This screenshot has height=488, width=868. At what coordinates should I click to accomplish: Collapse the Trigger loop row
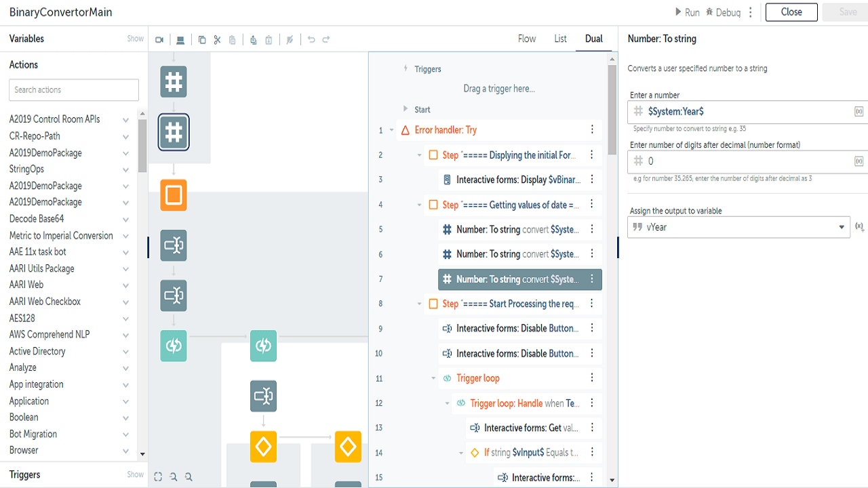[x=434, y=378]
